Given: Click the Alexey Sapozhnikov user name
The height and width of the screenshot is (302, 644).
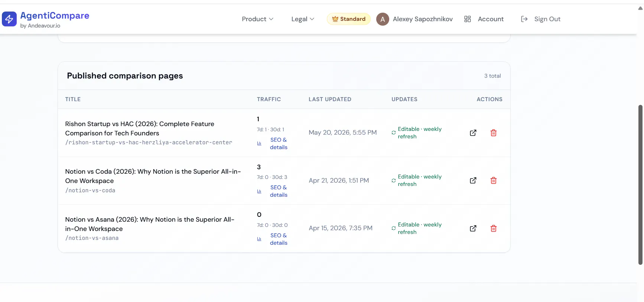Looking at the screenshot, I should [x=423, y=19].
